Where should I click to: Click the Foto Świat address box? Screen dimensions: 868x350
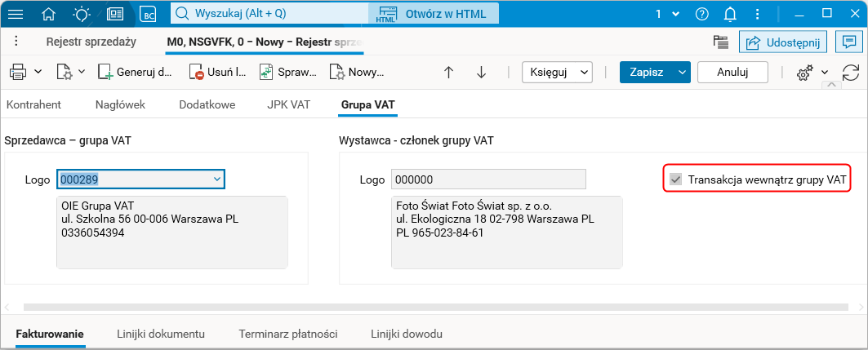pos(506,233)
